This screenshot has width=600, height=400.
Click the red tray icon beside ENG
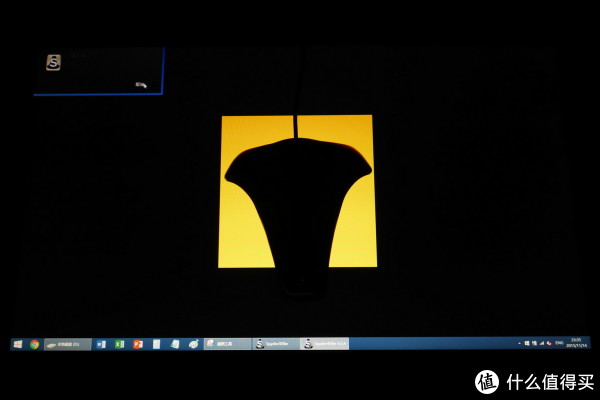click(549, 343)
